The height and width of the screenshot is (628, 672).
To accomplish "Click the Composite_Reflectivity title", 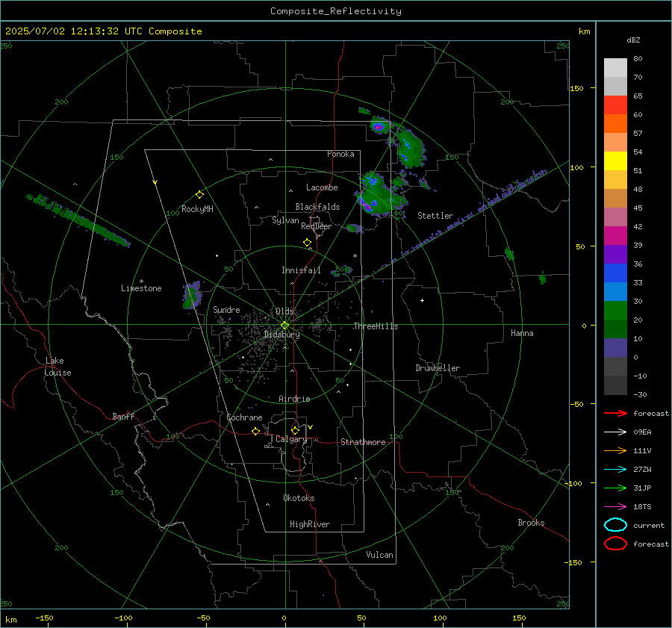I will (335, 11).
